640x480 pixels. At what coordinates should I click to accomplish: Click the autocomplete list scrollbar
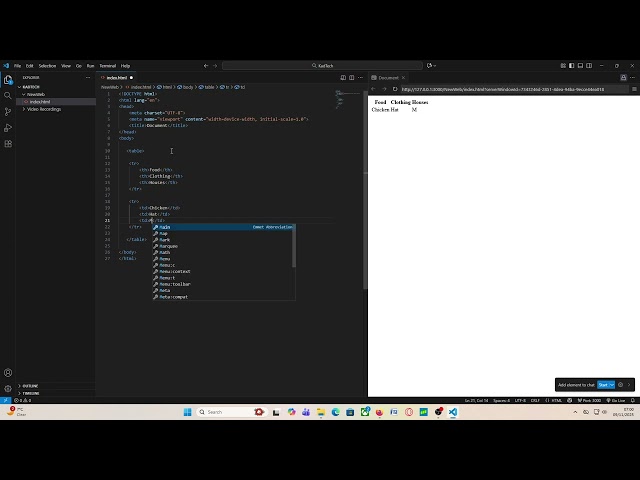pos(294,246)
